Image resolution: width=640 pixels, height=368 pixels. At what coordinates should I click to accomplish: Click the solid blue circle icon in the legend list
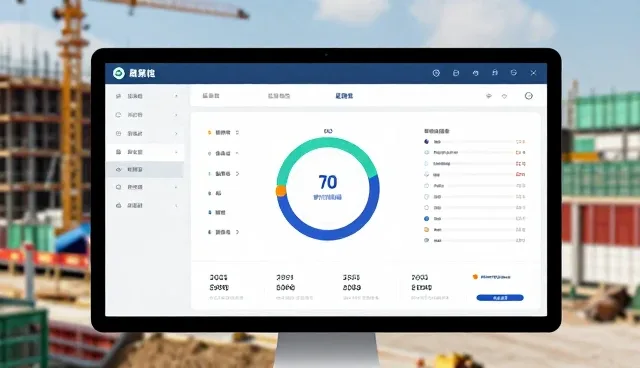tap(427, 219)
